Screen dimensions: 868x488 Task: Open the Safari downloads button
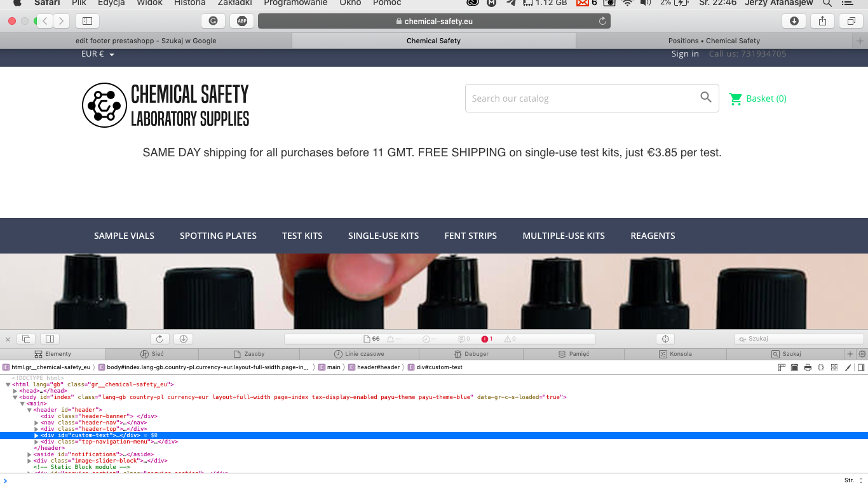[x=794, y=21]
